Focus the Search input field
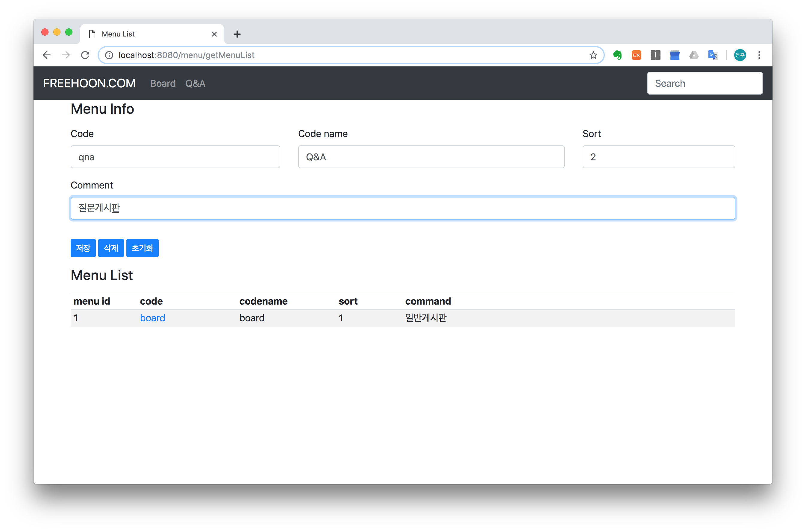Viewport: 806px width, 532px height. [x=705, y=83]
